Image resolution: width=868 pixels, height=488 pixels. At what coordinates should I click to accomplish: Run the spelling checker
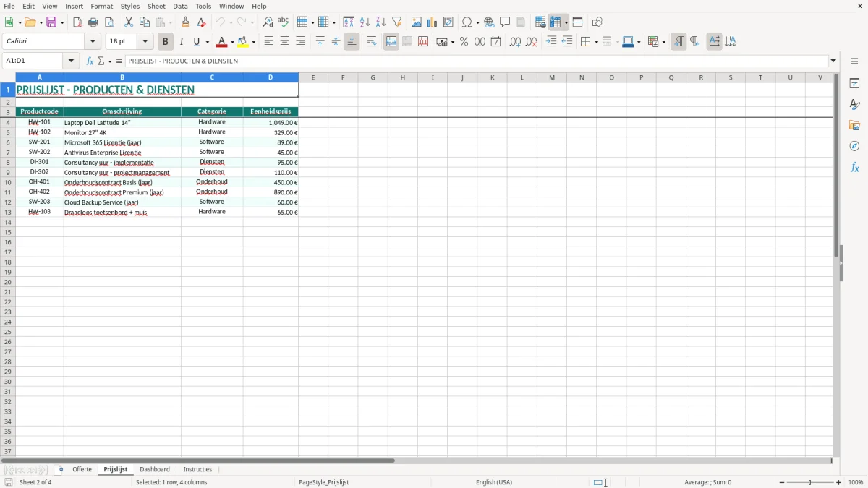click(284, 22)
